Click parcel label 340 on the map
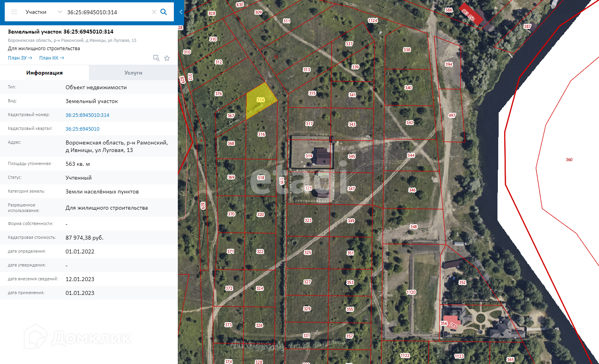The width and height of the screenshot is (599, 364). tap(408, 88)
